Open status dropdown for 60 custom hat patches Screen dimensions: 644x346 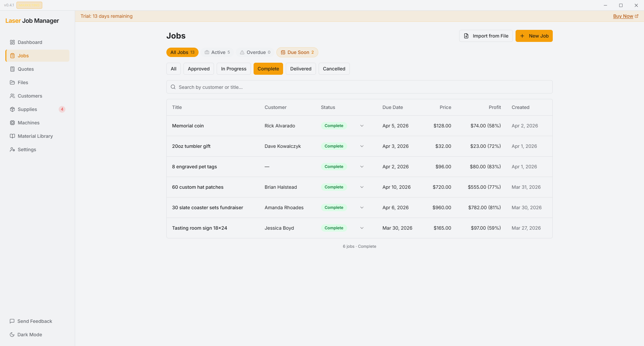click(x=362, y=187)
